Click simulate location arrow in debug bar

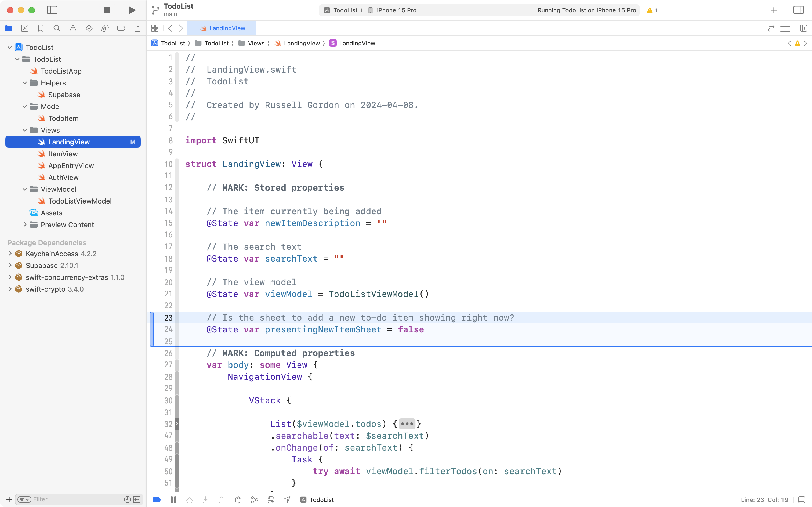287,499
